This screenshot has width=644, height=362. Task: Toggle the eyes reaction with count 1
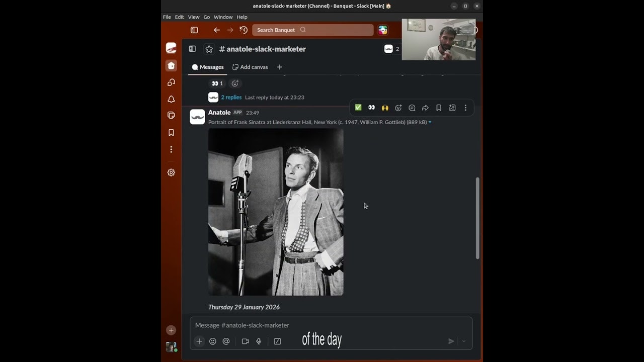217,83
